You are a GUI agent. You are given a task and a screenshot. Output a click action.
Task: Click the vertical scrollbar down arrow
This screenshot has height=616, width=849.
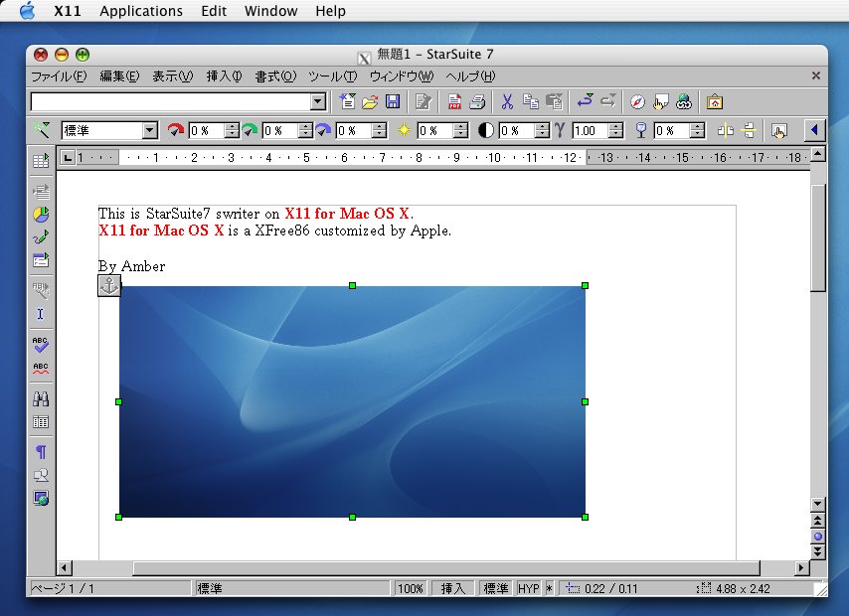(x=817, y=504)
